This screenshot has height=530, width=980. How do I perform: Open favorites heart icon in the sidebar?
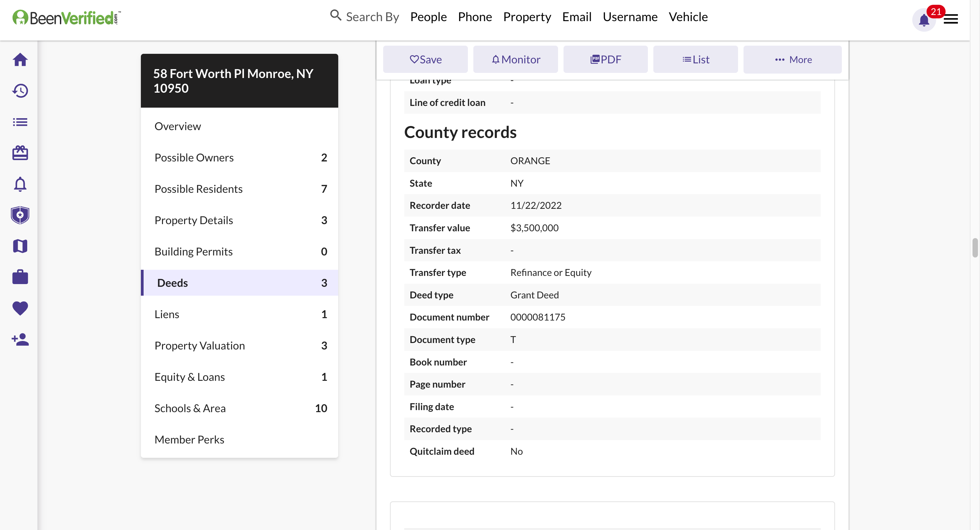(20, 308)
